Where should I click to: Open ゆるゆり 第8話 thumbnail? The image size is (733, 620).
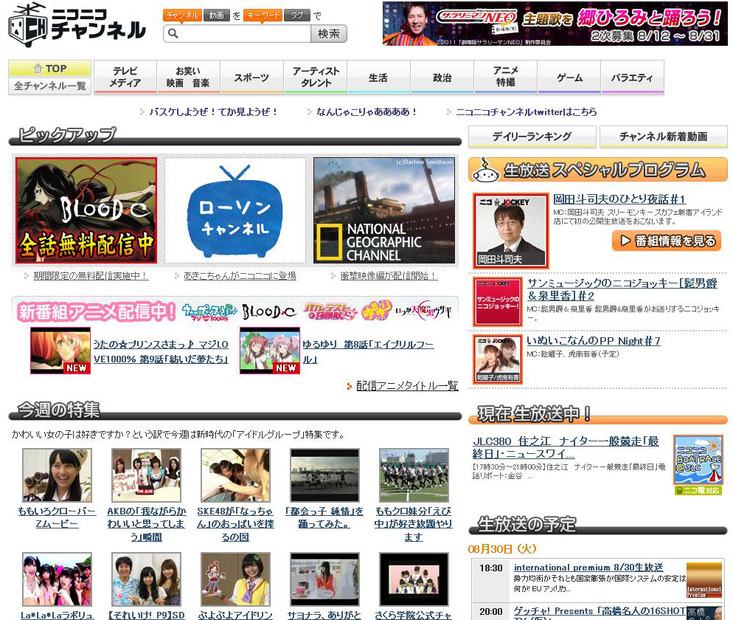click(x=270, y=351)
